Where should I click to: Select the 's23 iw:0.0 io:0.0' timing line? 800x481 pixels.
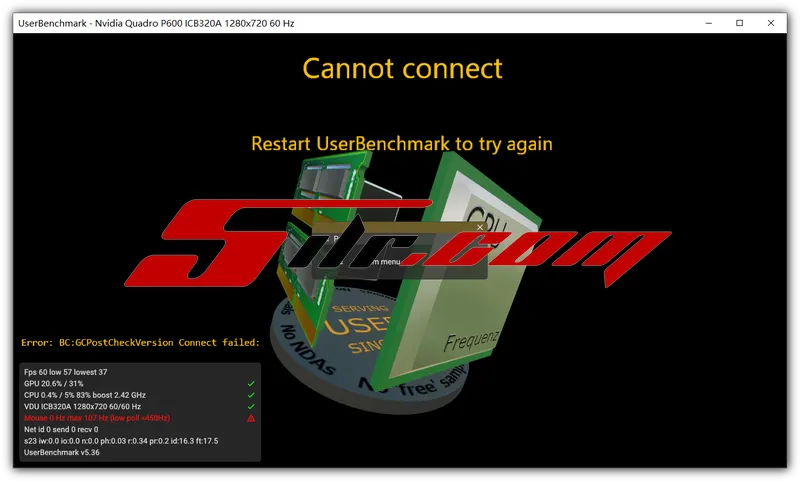click(121, 441)
